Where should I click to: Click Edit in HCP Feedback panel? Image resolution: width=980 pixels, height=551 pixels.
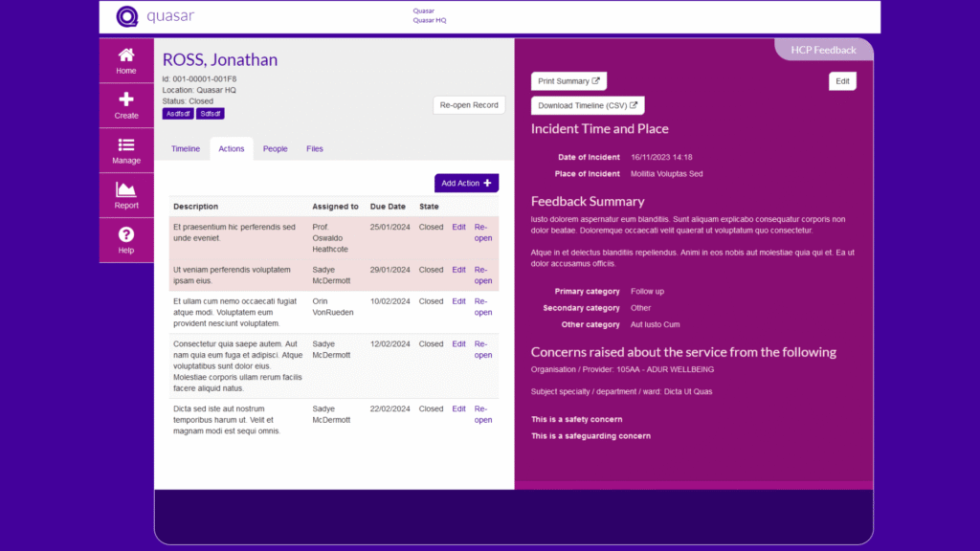(x=842, y=81)
